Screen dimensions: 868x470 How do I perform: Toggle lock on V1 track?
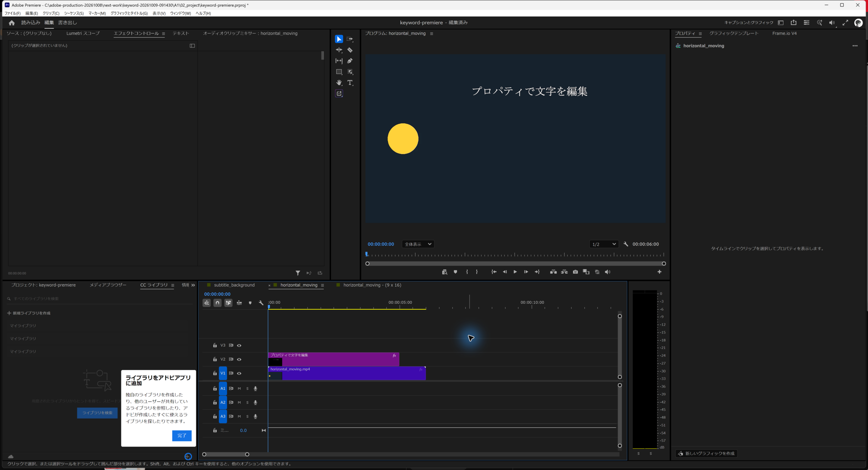[215, 373]
